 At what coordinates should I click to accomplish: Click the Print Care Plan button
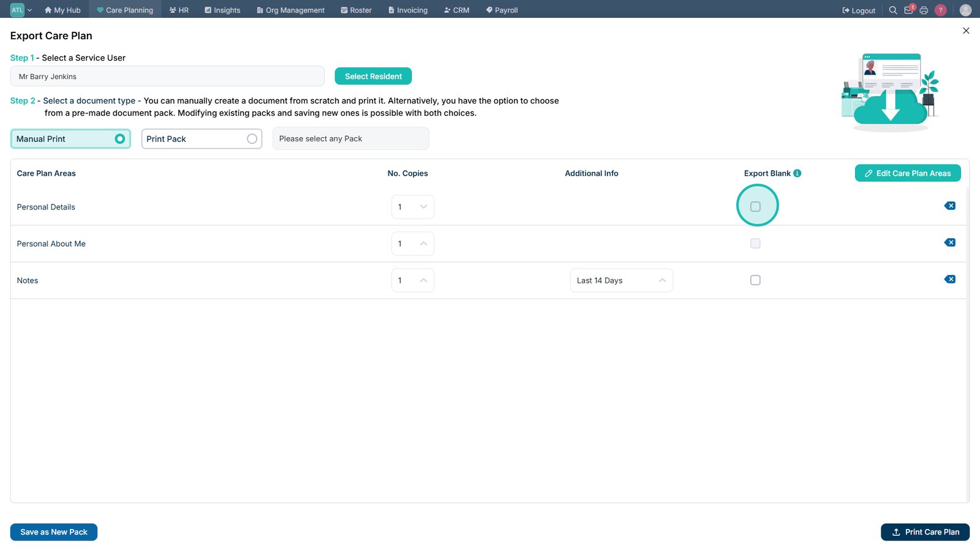[925, 532]
